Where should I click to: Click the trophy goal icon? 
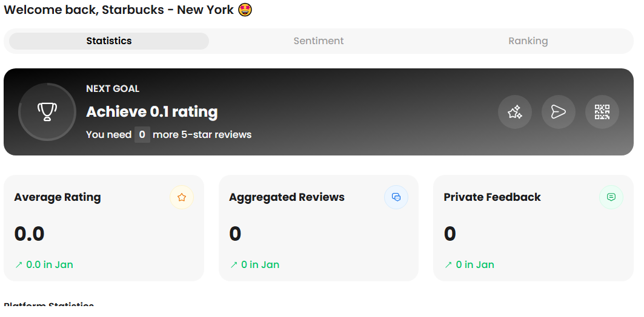(x=47, y=112)
